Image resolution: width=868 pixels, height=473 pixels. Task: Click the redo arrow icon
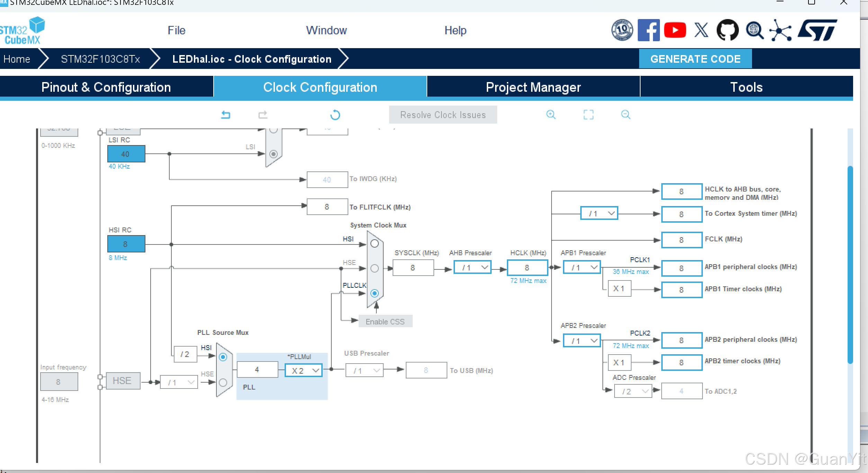(x=263, y=115)
